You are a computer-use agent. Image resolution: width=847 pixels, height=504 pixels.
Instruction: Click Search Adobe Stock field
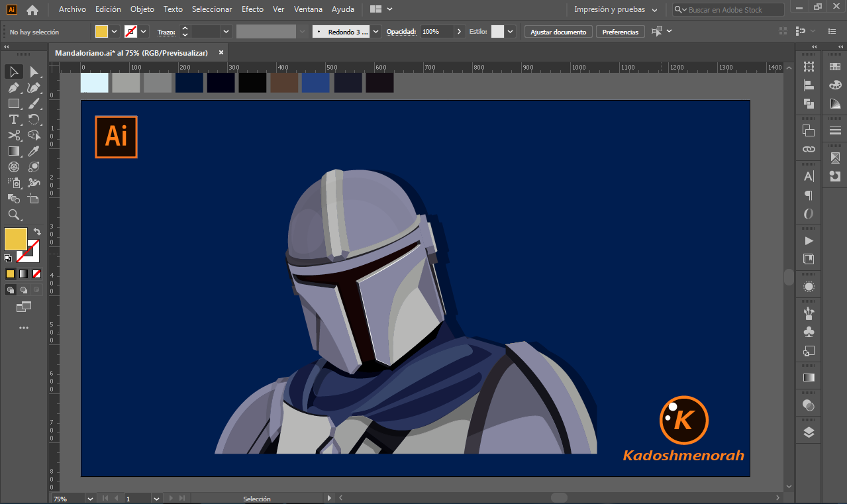click(x=728, y=9)
